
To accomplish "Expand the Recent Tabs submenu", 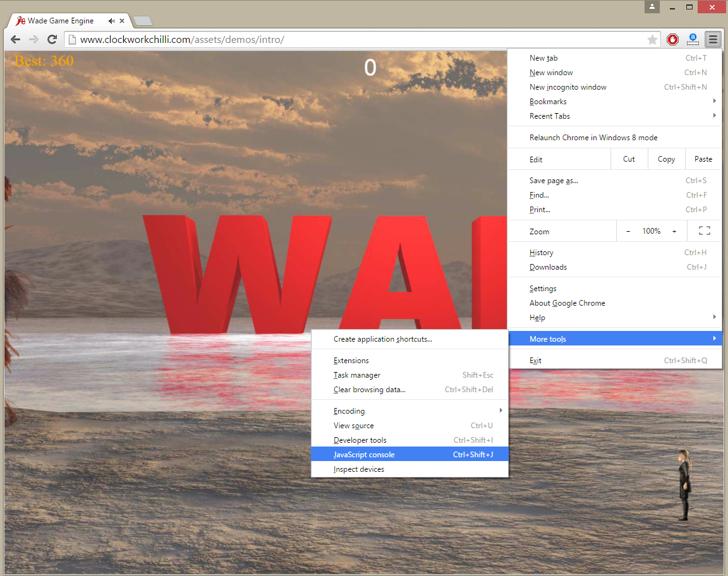I will (615, 116).
